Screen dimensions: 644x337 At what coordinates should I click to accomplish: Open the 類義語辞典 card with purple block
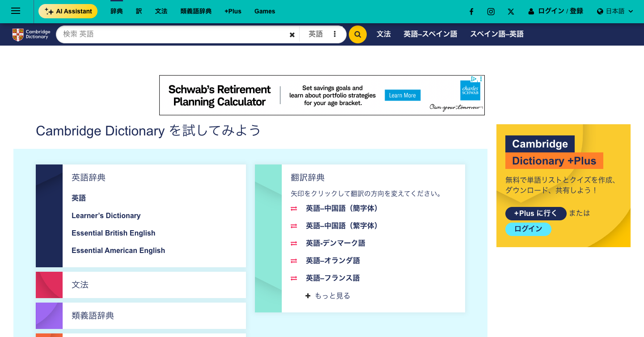[141, 316]
